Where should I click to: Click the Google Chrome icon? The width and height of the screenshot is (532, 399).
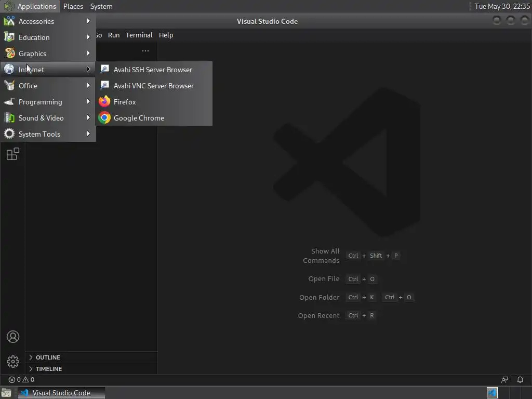point(104,118)
